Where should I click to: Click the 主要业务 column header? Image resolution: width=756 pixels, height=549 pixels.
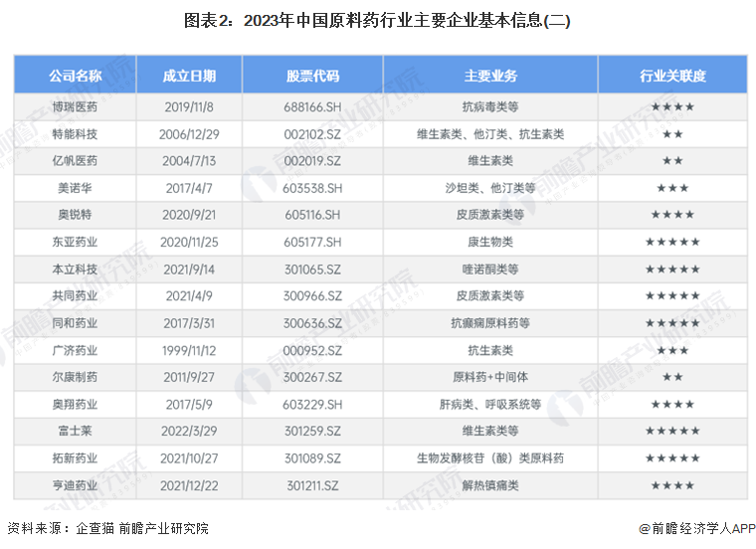point(490,76)
